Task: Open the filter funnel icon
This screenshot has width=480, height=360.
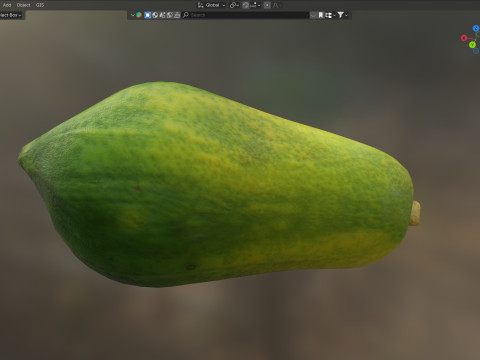Action: pos(340,15)
